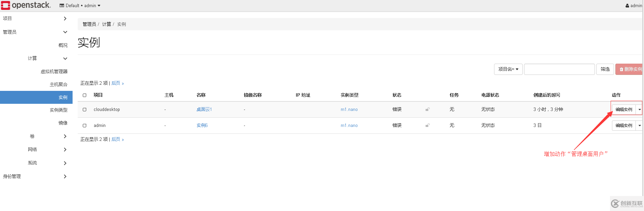
Task: Click 编辑实例 for 桌面云1
Action: 624,110
